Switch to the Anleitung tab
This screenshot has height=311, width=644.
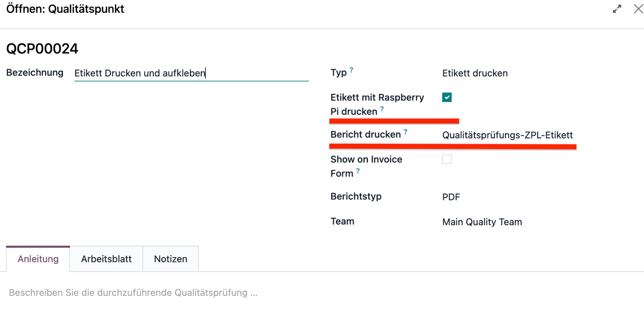click(x=38, y=259)
